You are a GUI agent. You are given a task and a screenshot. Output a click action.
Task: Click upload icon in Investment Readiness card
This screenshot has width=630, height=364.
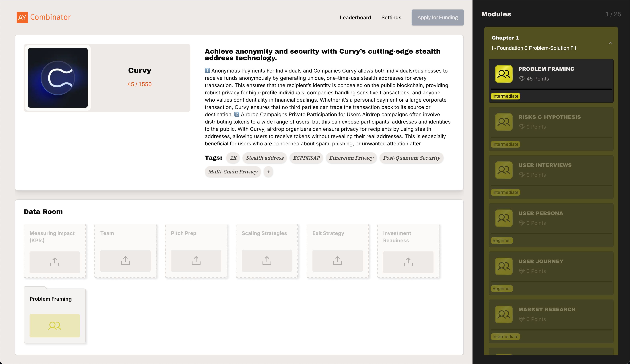click(408, 262)
